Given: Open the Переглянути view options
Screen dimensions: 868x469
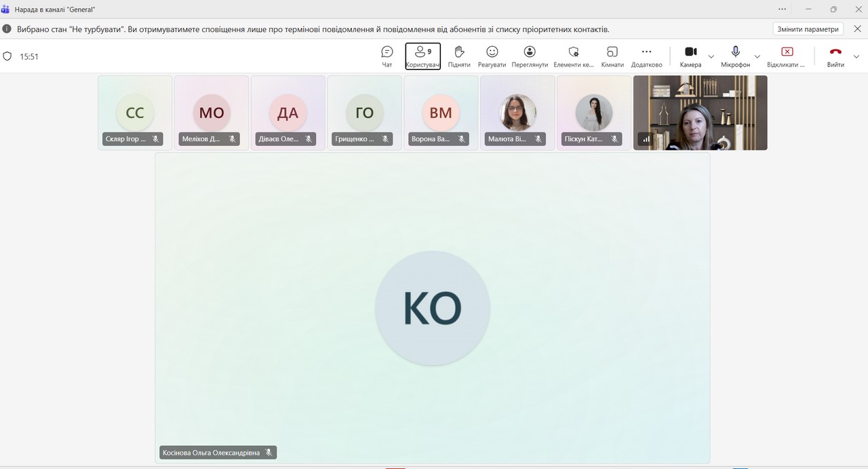Looking at the screenshot, I should 530,56.
